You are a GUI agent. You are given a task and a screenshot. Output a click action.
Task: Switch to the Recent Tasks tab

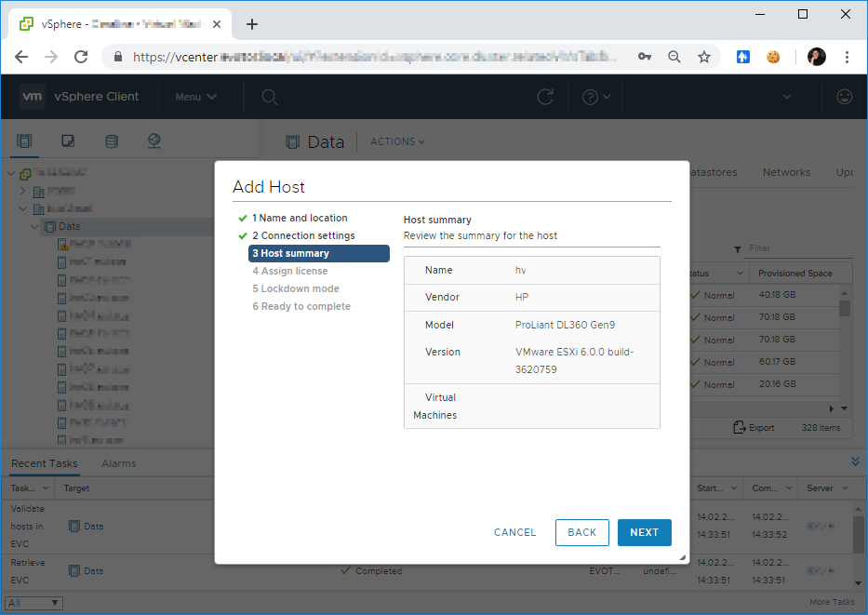pos(45,463)
